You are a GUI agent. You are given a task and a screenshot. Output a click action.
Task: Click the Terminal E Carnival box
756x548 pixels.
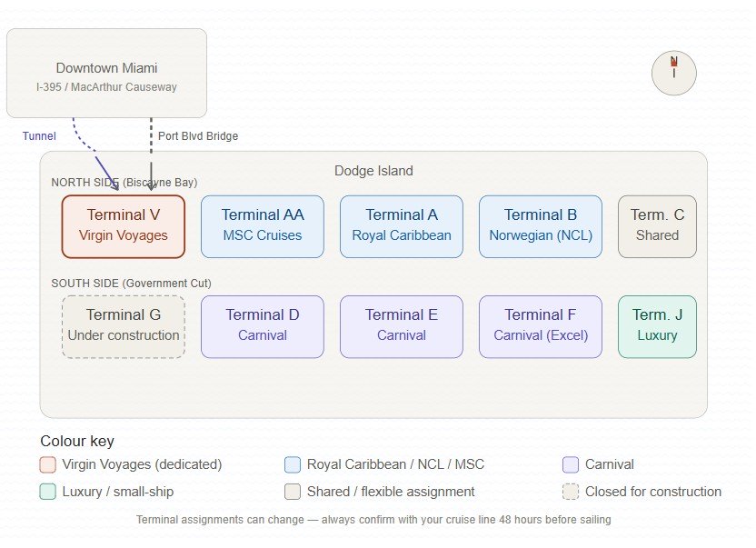[x=402, y=325]
